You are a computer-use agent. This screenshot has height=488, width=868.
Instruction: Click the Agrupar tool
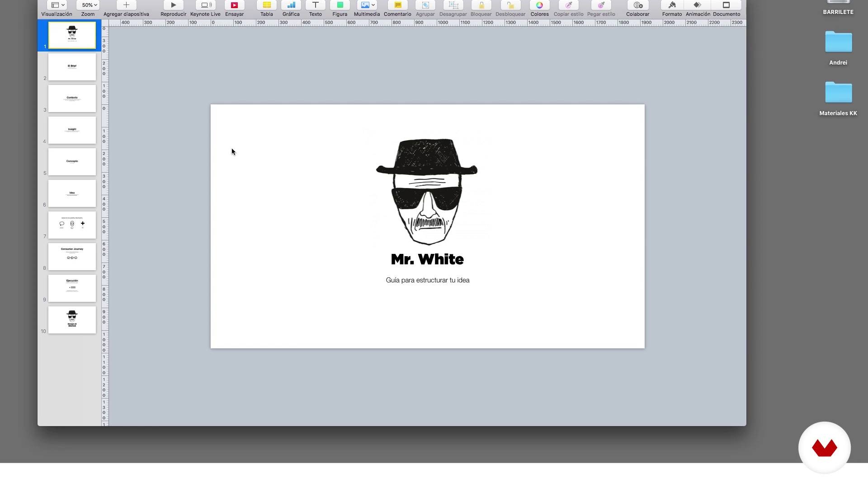(x=425, y=5)
